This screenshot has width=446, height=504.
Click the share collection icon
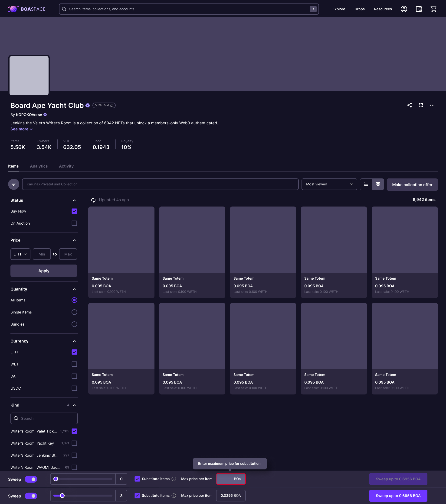(x=410, y=105)
